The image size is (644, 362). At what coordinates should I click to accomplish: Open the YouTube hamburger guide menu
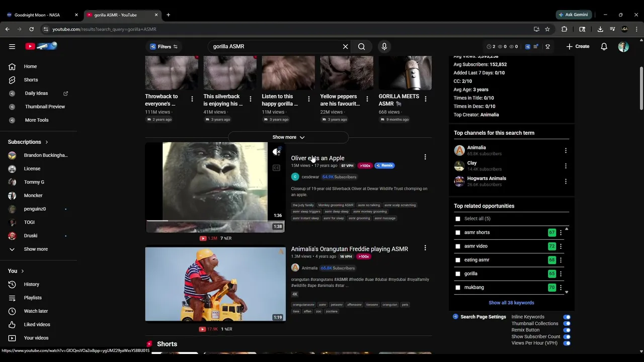tap(12, 46)
